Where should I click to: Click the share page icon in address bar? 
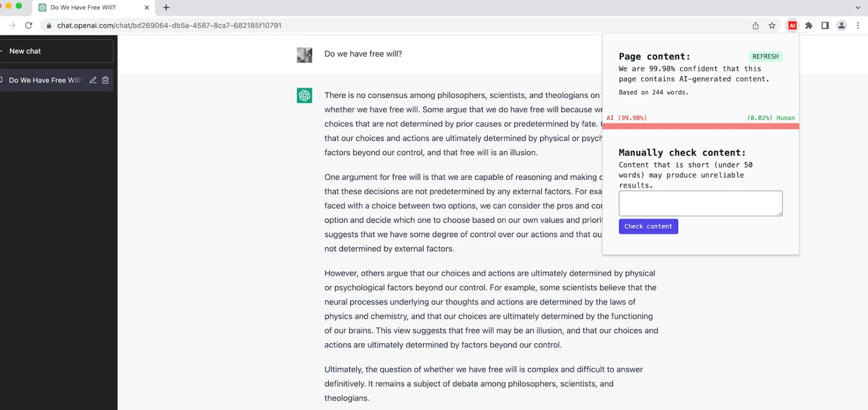pos(755,25)
